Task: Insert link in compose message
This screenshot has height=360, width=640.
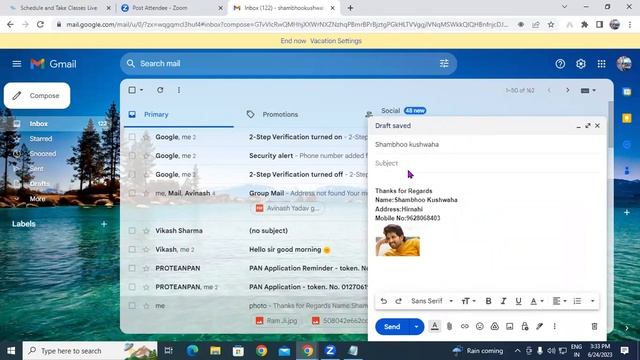Action: click(464, 326)
